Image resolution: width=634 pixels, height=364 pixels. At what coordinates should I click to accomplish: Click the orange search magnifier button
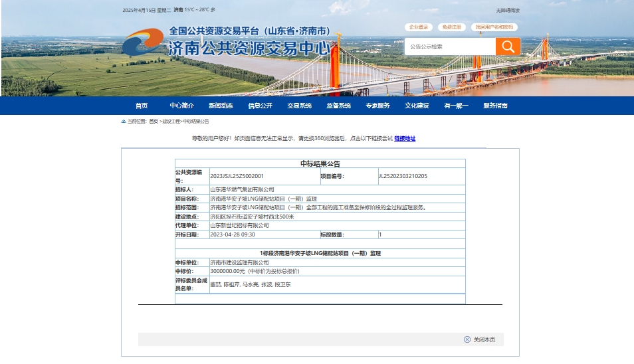508,46
